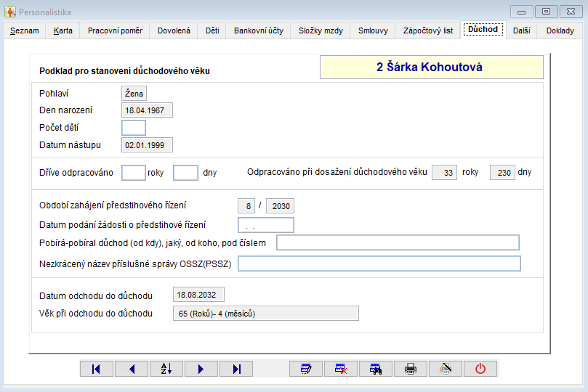
Task: Minimize the Personalistika window
Action: coord(521,12)
